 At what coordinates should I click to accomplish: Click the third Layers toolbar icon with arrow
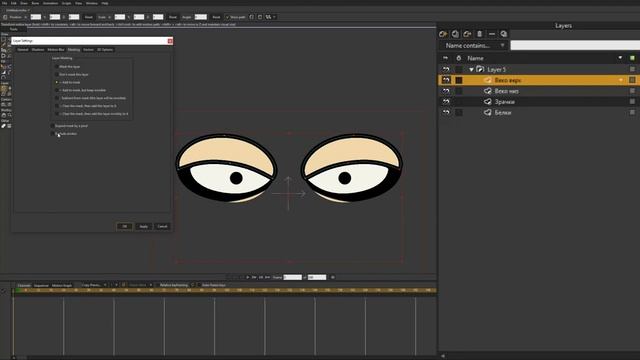point(467,34)
